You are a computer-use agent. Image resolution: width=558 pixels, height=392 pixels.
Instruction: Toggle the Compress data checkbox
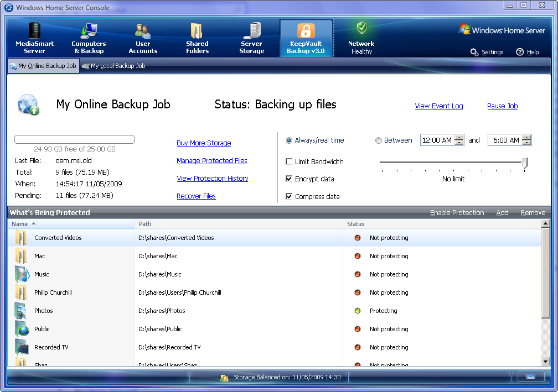pos(289,196)
